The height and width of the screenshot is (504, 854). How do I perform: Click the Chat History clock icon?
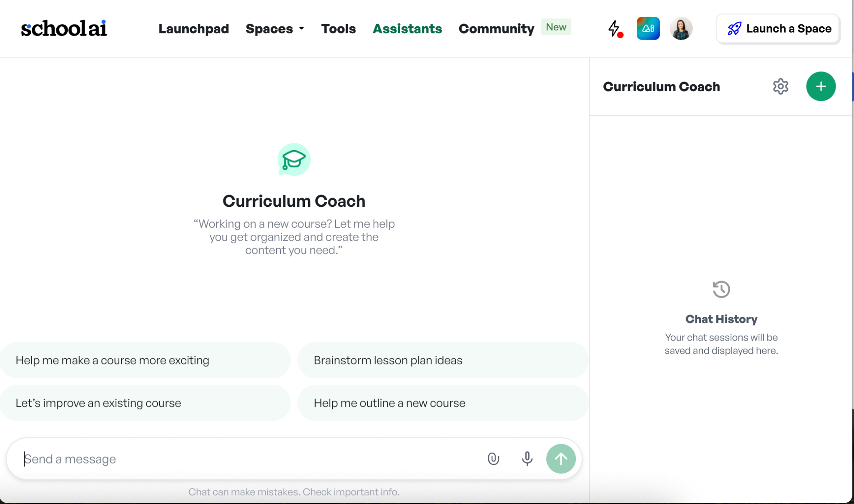click(721, 289)
